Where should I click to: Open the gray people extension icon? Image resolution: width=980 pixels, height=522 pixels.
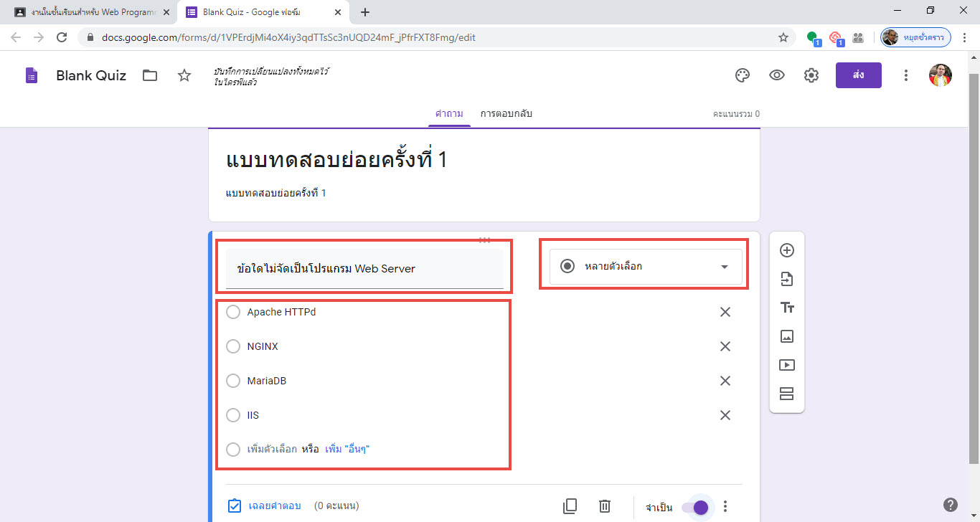point(857,37)
